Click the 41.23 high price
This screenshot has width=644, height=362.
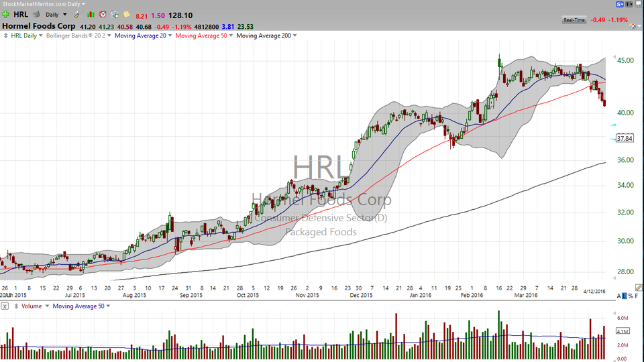pos(106,27)
